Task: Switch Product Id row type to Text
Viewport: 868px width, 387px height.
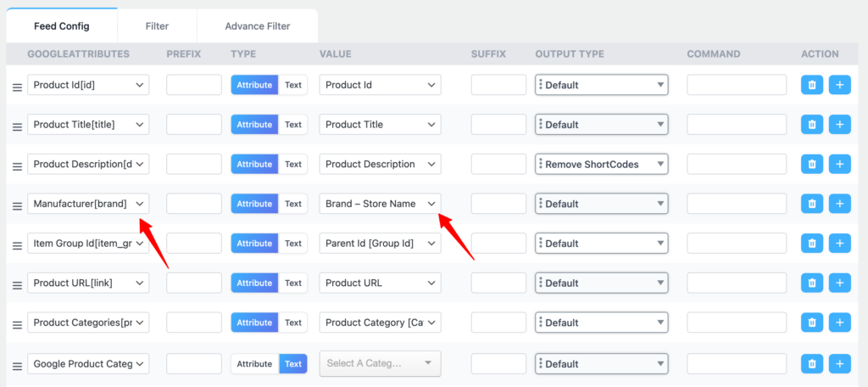Action: coord(292,85)
